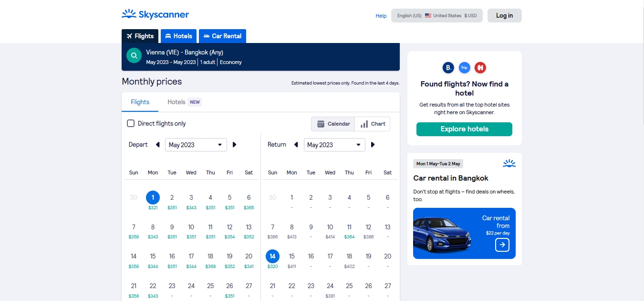Image resolution: width=644 pixels, height=301 pixels.
Task: Select depart date 6 priced $365
Action: [249, 201]
